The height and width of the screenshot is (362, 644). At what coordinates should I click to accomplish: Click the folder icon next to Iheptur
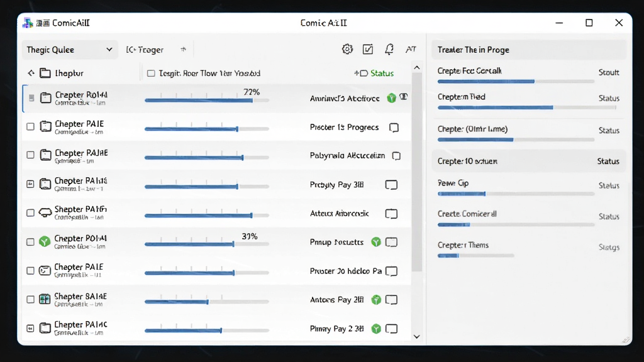coord(45,73)
